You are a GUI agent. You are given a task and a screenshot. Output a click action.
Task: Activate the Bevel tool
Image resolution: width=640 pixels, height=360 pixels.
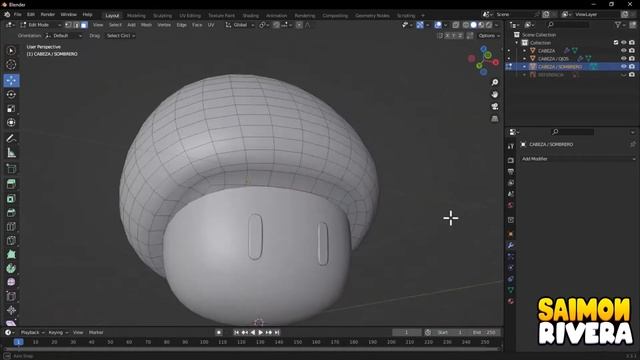(11, 213)
